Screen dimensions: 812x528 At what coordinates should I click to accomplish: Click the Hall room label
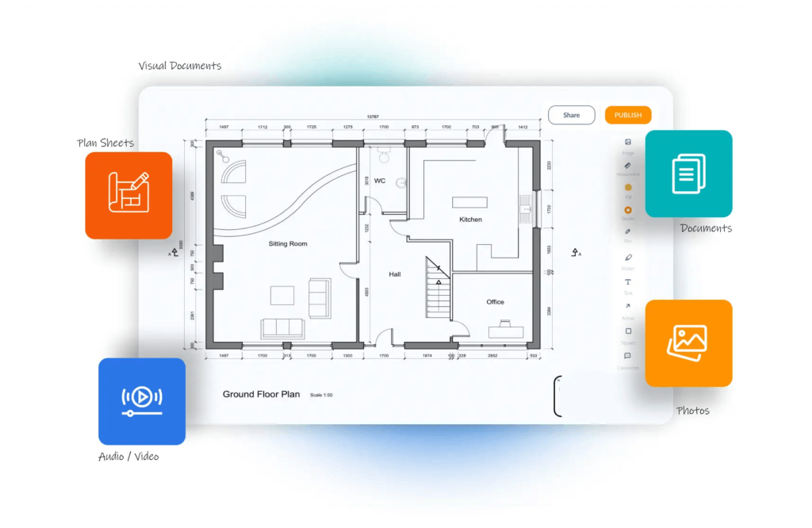coord(395,274)
